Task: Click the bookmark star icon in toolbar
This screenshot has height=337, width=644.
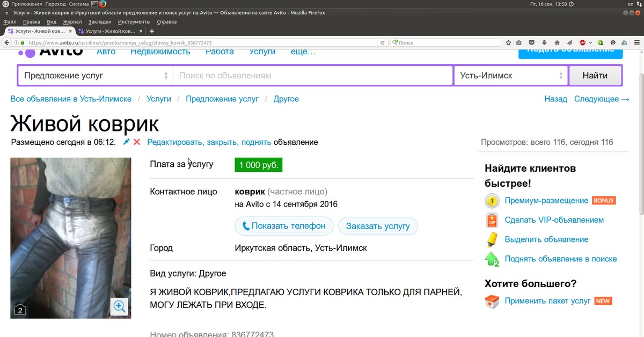Action: [x=508, y=42]
